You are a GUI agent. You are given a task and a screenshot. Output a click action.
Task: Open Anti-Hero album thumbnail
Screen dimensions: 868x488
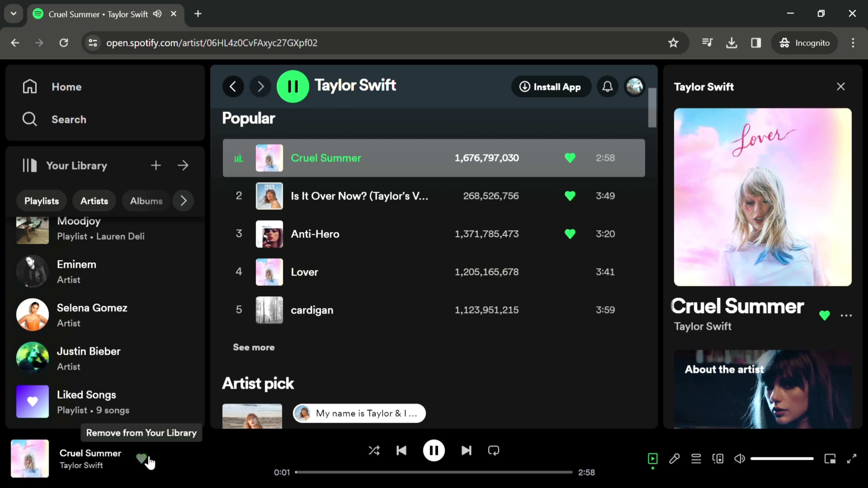[269, 234]
